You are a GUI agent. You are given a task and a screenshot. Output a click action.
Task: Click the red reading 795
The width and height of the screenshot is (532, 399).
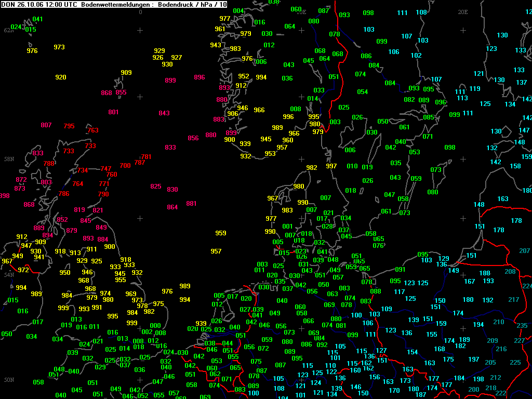click(69, 126)
